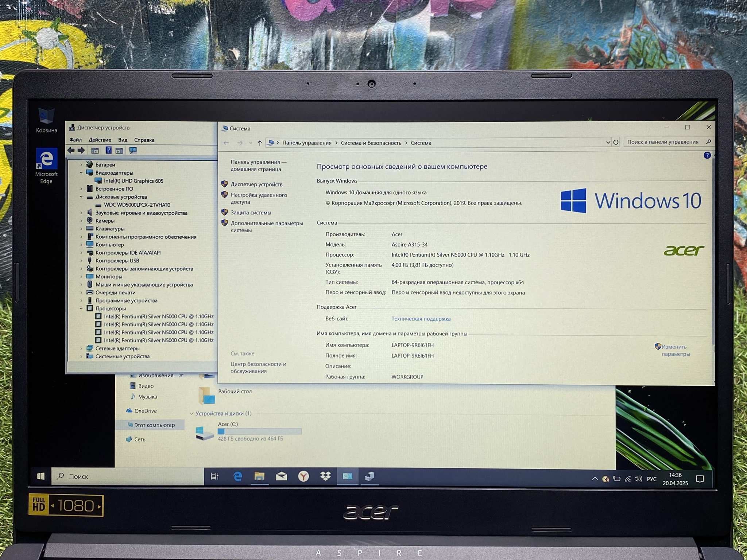Open the notification center icon
The width and height of the screenshot is (747, 560).
tap(700, 479)
